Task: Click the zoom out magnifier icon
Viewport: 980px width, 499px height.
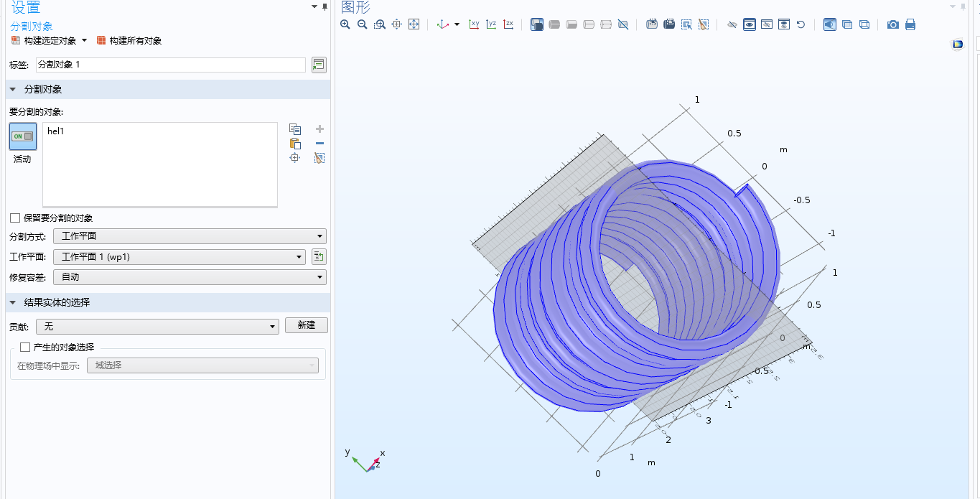Action: [x=363, y=24]
